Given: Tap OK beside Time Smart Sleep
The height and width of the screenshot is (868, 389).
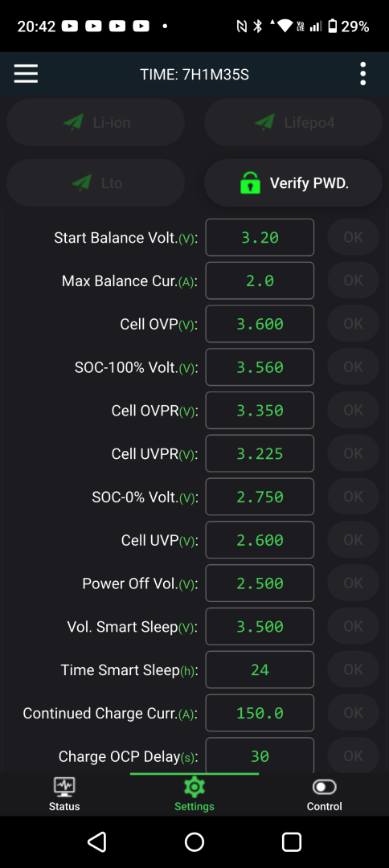Looking at the screenshot, I should [353, 669].
